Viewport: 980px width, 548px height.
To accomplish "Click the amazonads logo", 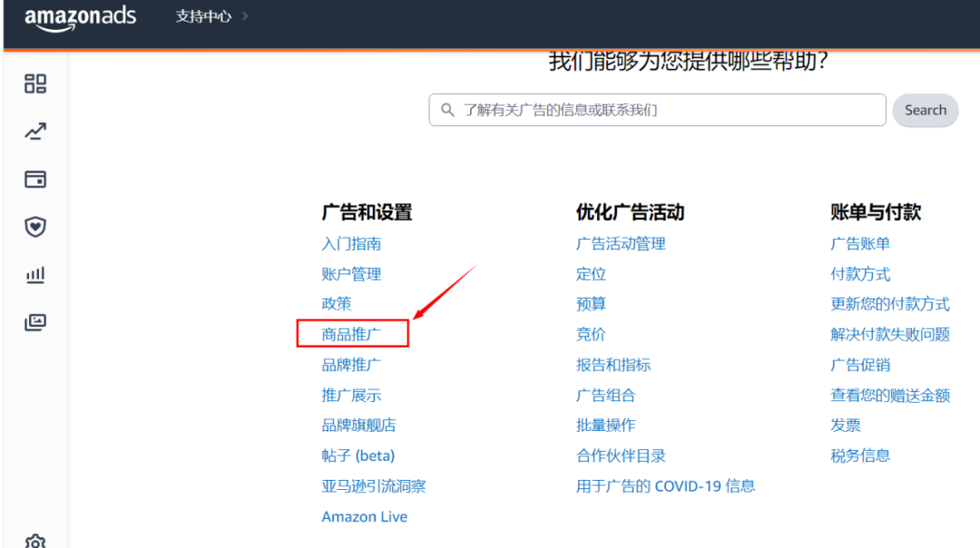I will click(81, 18).
